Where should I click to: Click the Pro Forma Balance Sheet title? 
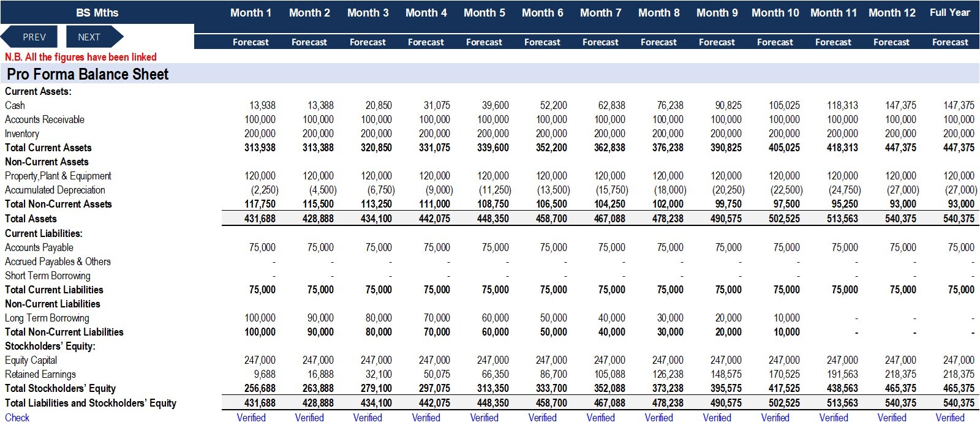(x=88, y=74)
